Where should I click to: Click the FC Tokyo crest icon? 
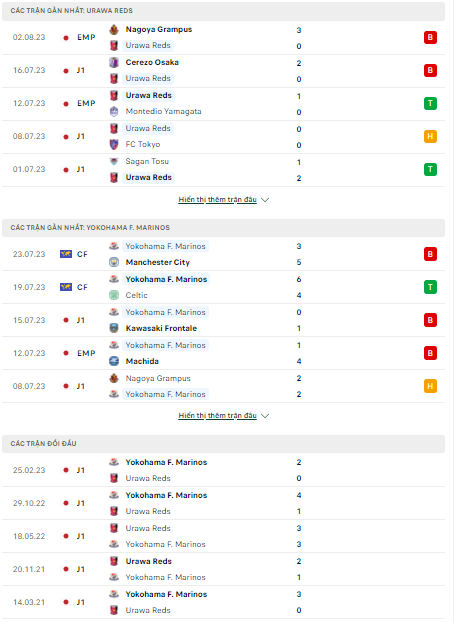point(114,144)
